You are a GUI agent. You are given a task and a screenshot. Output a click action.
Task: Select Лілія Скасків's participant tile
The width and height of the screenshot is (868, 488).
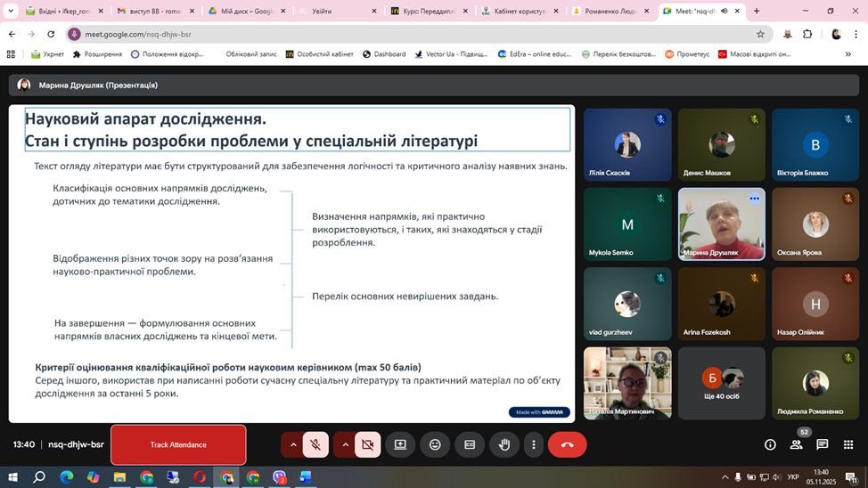(627, 145)
